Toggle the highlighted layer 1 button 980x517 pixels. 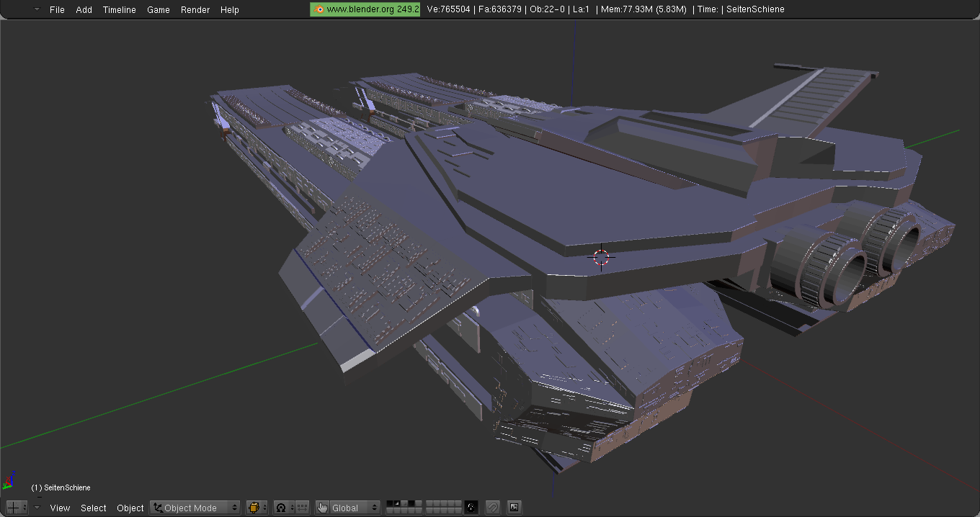[390, 504]
